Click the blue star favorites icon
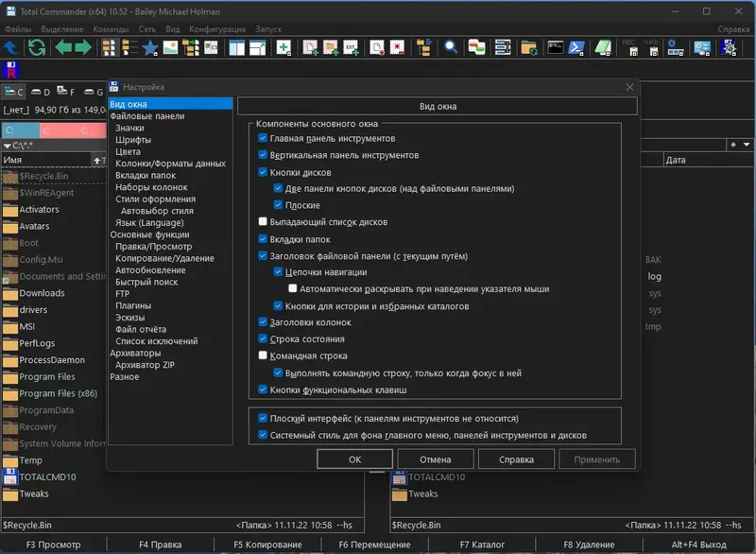 149,47
